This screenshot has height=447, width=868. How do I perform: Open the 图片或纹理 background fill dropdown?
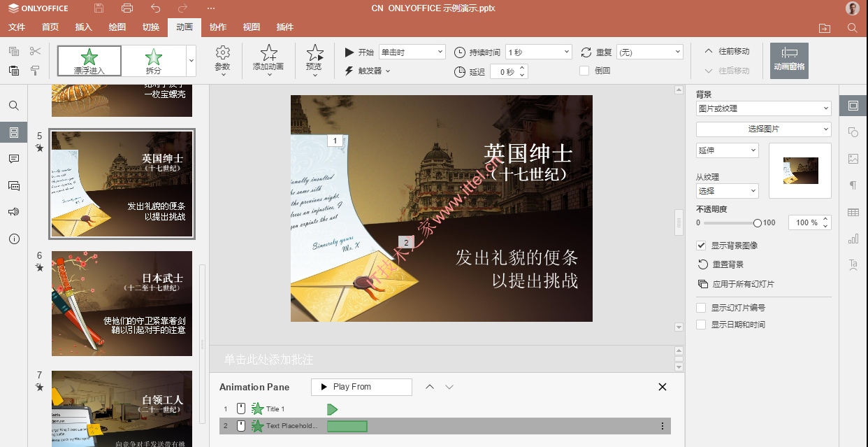point(764,108)
